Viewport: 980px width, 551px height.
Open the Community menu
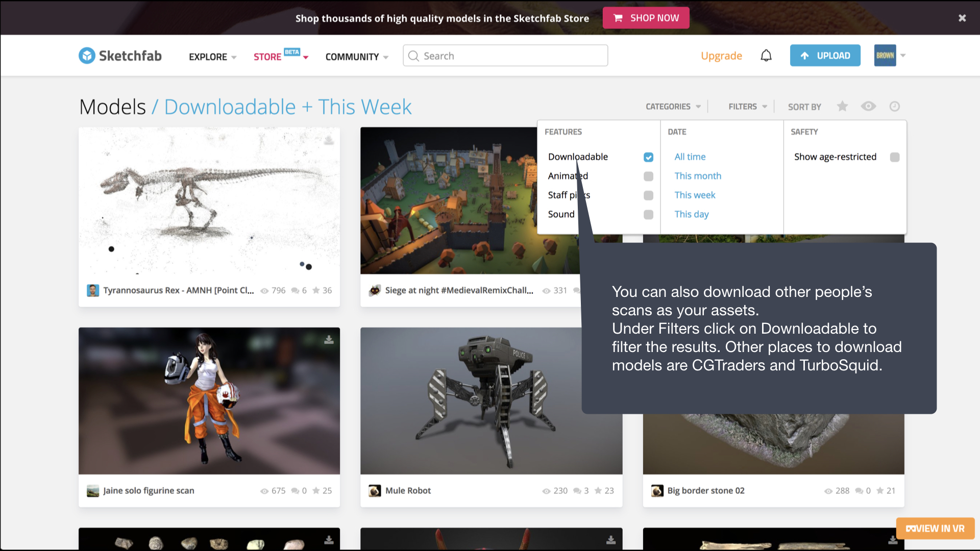(357, 57)
